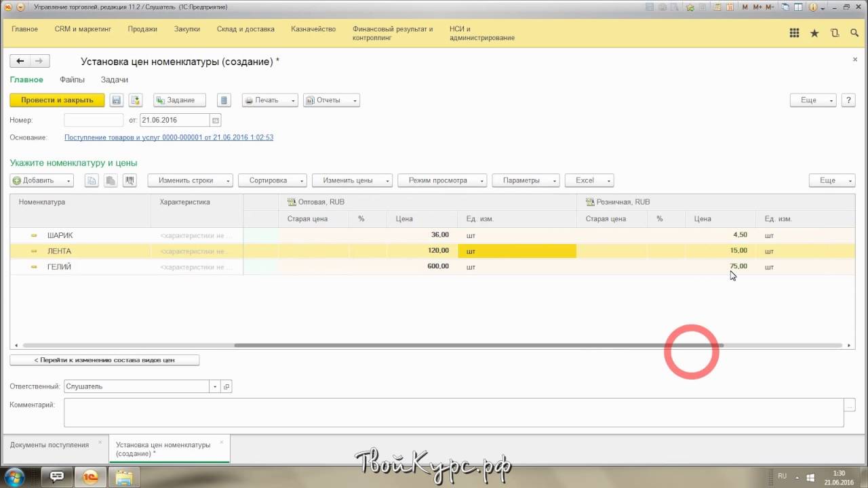Viewport: 868px width, 488px height.
Task: Open the Изменить строки dropdown
Action: click(x=190, y=181)
